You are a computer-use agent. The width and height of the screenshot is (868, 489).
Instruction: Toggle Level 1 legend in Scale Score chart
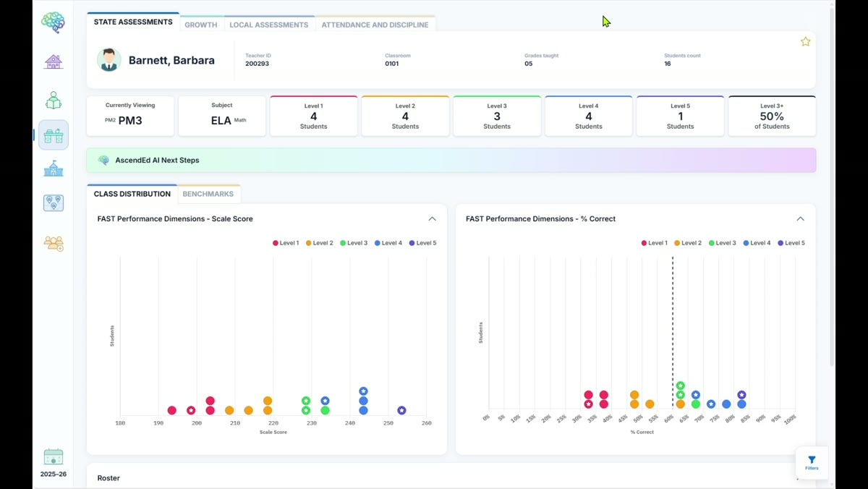pyautogui.click(x=286, y=243)
